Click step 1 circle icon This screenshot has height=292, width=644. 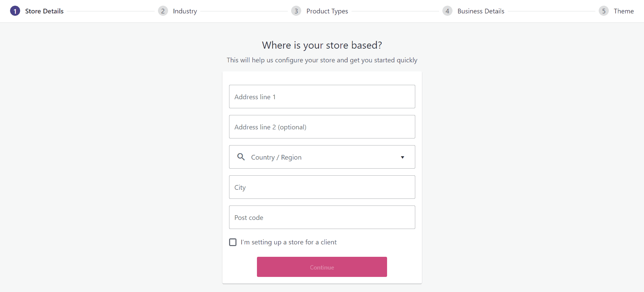point(15,11)
